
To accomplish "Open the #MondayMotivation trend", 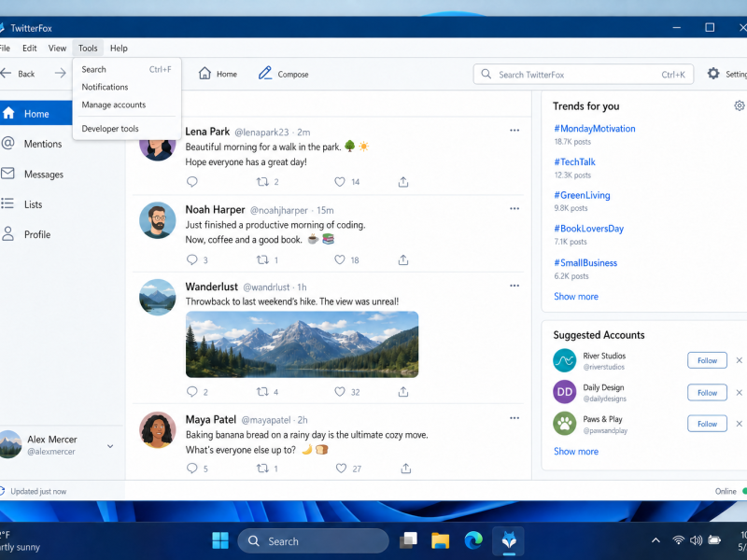I will (594, 129).
